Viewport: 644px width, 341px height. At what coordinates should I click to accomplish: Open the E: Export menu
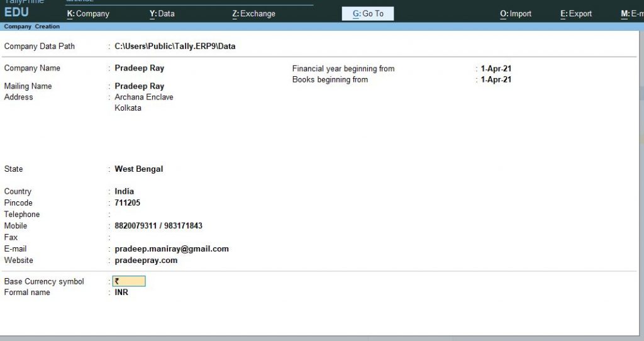[x=576, y=14]
